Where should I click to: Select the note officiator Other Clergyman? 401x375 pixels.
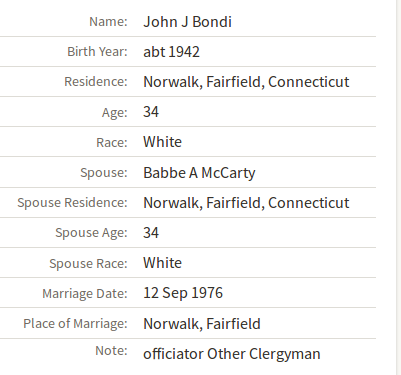[232, 354]
